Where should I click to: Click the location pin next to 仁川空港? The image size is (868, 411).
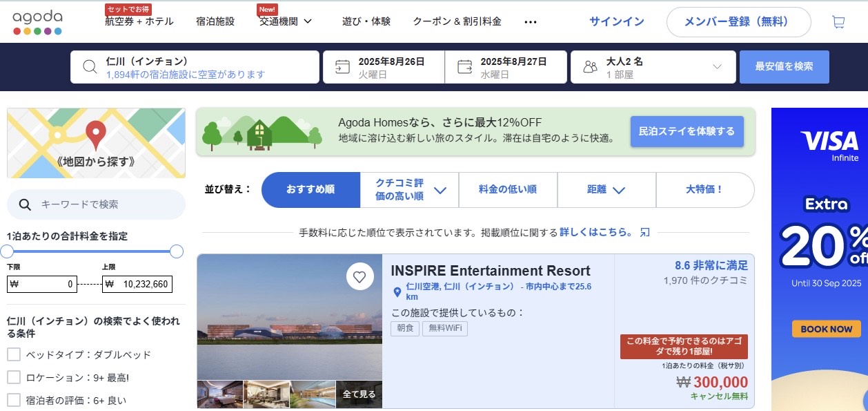pos(397,291)
